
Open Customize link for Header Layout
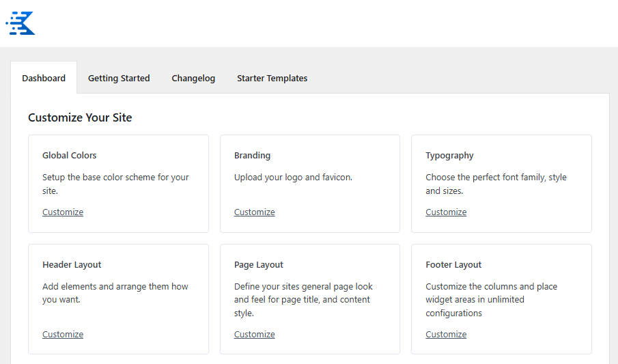(x=63, y=335)
